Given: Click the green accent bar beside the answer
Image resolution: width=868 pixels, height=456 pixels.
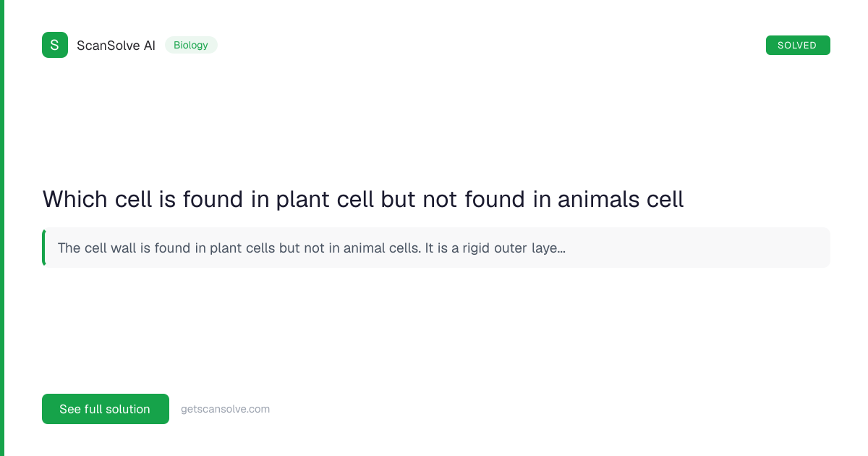Looking at the screenshot, I should (x=44, y=247).
